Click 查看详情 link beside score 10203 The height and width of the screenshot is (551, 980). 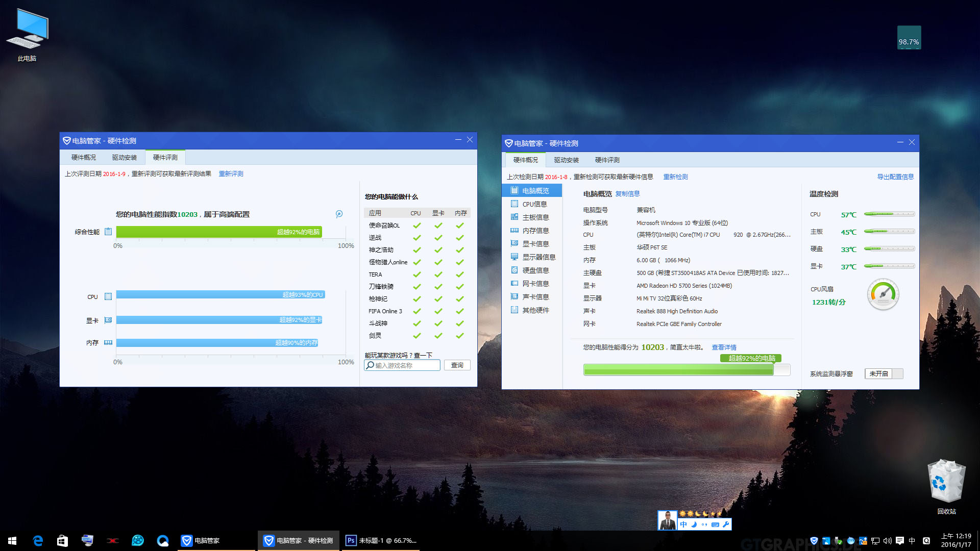(724, 347)
